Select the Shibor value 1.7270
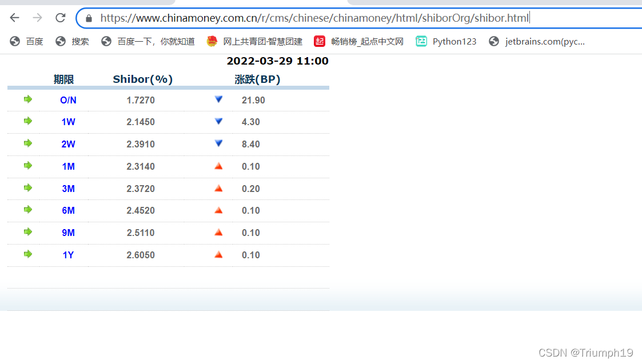Viewport: 642px width, 364px height. point(141,101)
